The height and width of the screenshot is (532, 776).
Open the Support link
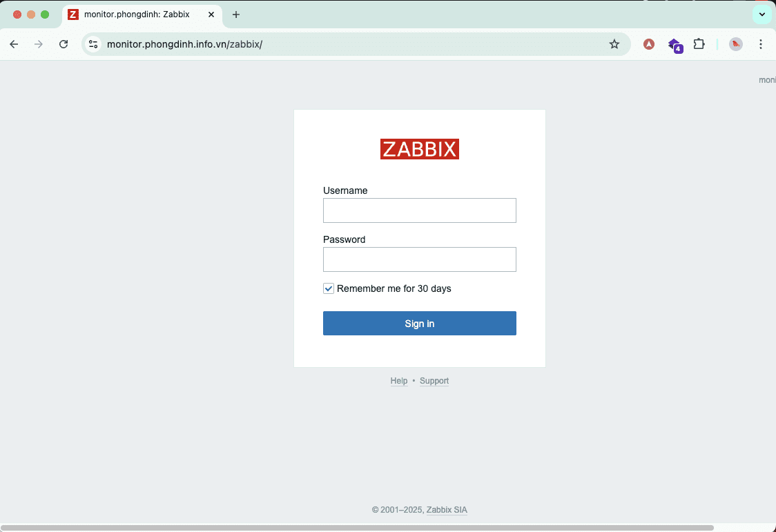click(x=434, y=381)
